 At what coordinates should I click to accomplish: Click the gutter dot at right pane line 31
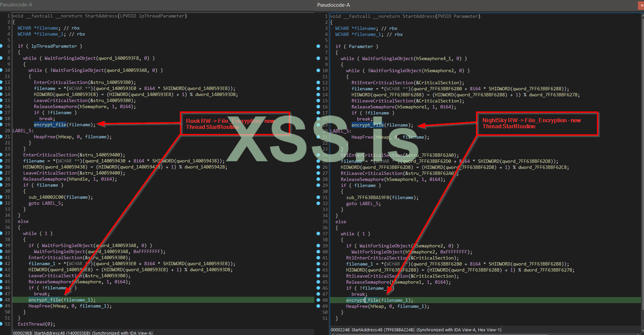[x=318, y=197]
